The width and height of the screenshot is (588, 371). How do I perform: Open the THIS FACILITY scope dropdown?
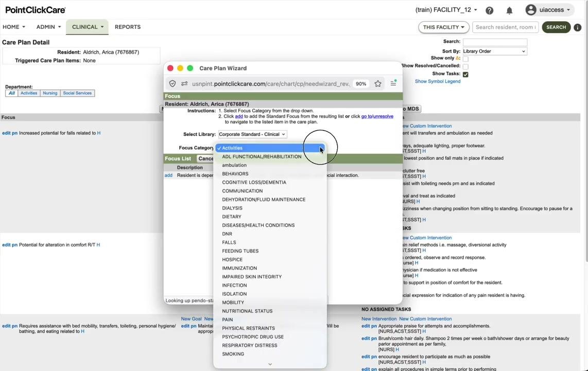[444, 27]
